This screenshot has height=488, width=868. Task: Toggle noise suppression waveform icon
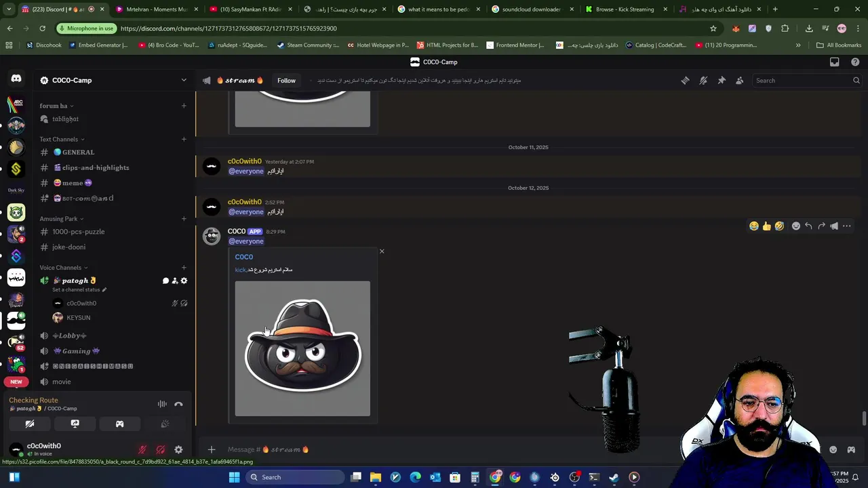162,404
